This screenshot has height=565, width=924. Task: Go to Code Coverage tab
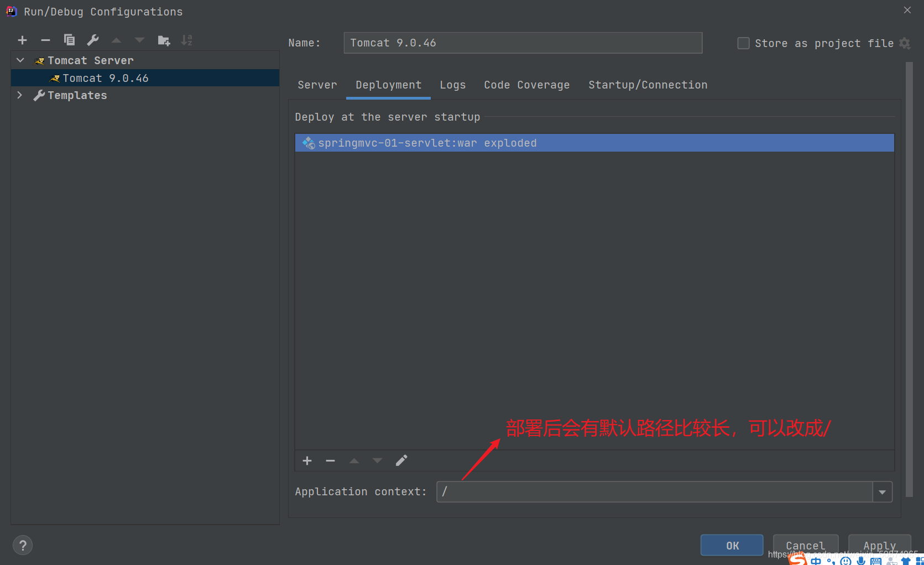pyautogui.click(x=526, y=85)
